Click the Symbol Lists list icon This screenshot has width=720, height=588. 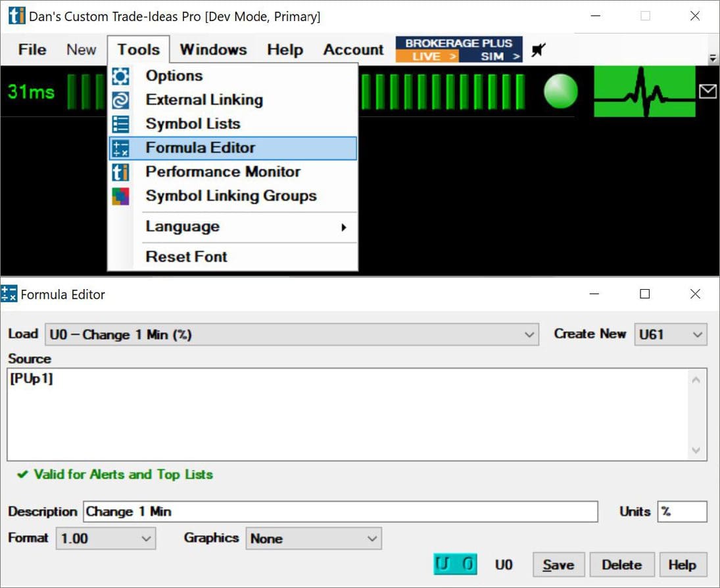[120, 124]
